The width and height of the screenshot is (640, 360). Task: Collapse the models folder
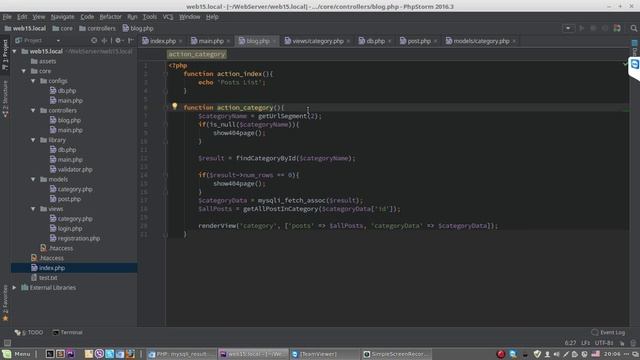pos(33,179)
